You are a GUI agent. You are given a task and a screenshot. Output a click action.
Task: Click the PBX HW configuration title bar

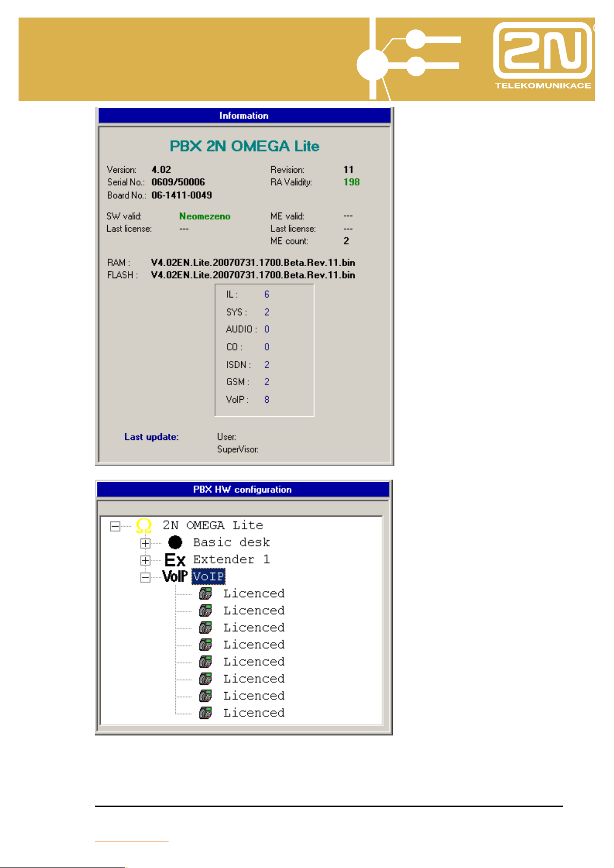click(242, 489)
